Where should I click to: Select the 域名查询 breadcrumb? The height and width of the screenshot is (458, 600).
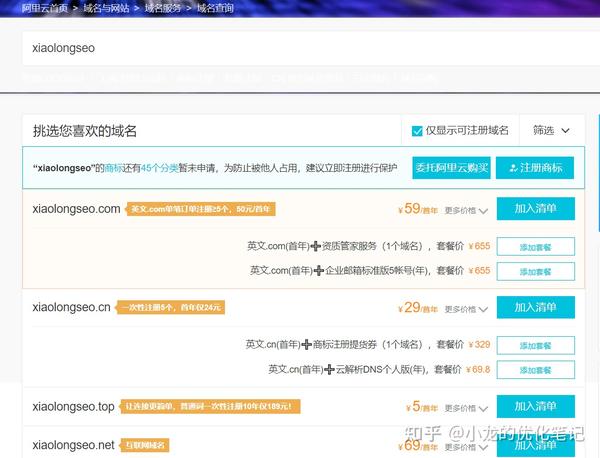click(215, 8)
